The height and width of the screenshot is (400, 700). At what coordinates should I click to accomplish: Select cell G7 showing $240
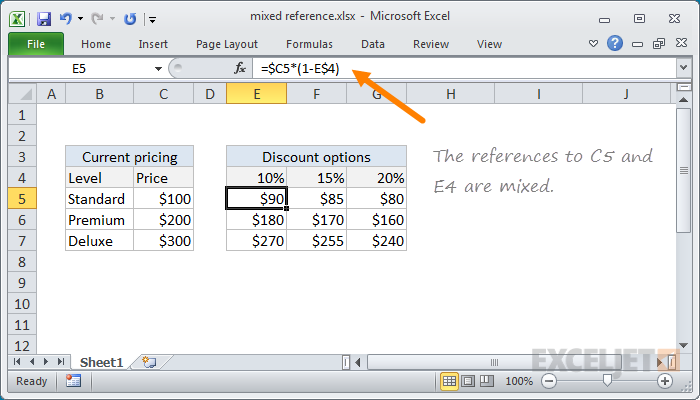click(x=376, y=241)
